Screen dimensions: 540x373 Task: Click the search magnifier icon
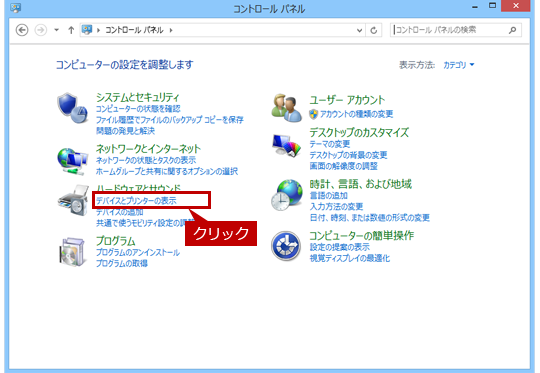pos(512,30)
